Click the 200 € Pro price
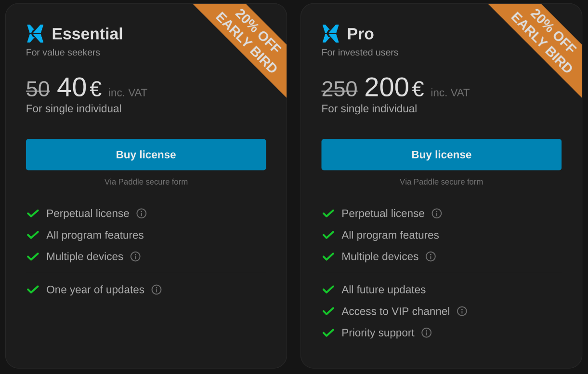The width and height of the screenshot is (588, 374). (393, 88)
